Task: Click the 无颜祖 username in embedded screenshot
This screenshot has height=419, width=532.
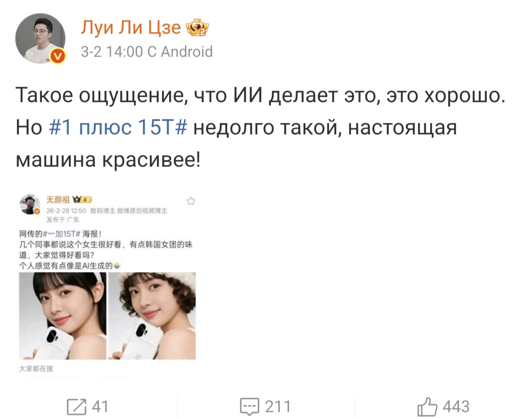Action: pyautogui.click(x=58, y=200)
